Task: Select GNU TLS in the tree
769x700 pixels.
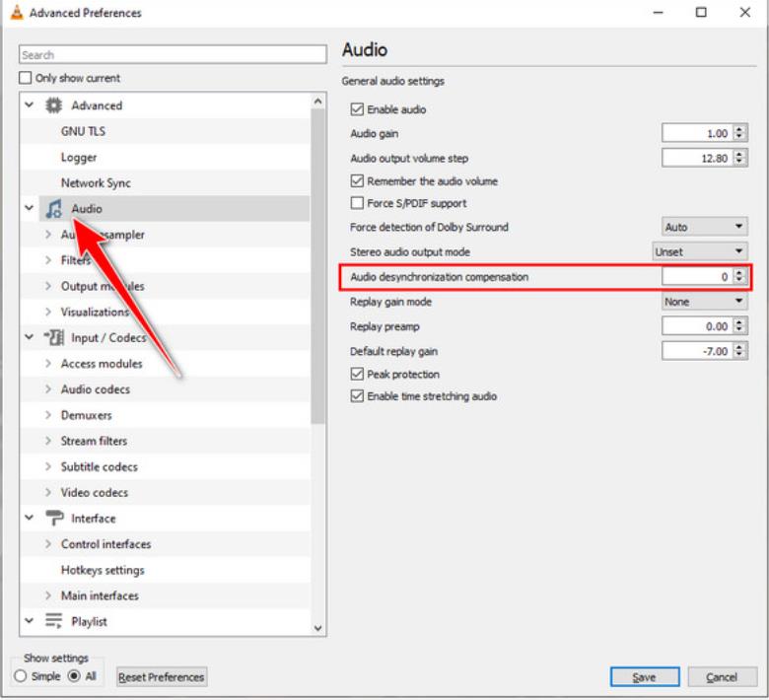Action: coord(83,131)
